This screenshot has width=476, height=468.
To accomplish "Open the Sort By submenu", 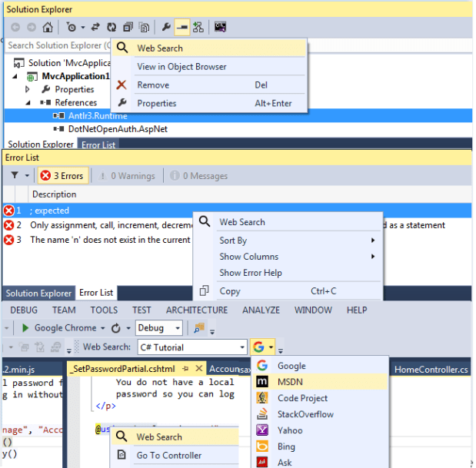I will [288, 241].
